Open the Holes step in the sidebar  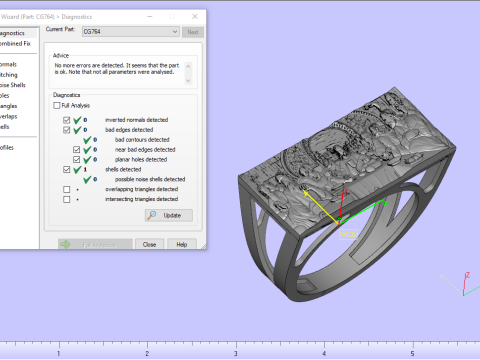point(5,96)
